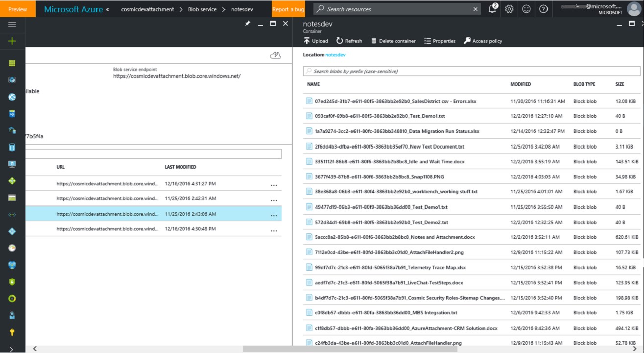Open the help question mark icon
Viewport: 644px width, 353px height.
(x=543, y=9)
